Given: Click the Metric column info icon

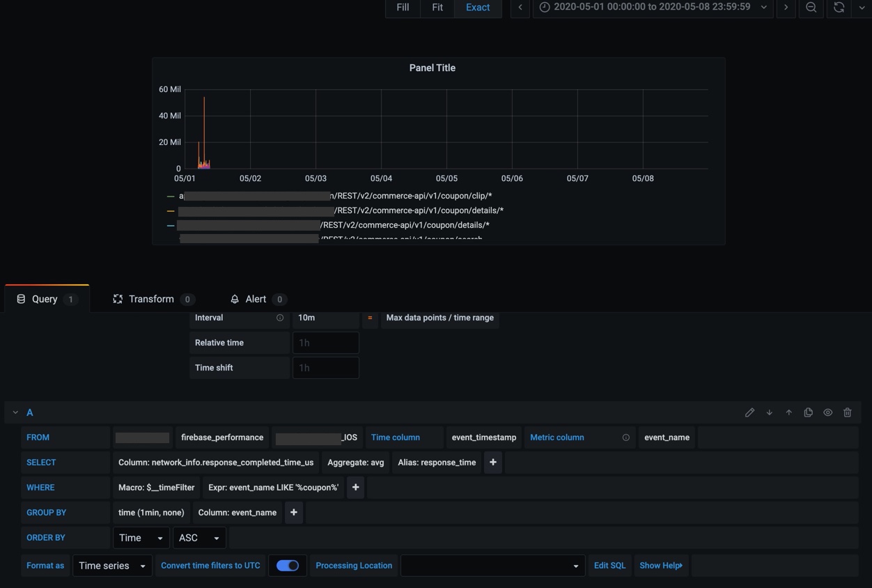Looking at the screenshot, I should coord(625,437).
